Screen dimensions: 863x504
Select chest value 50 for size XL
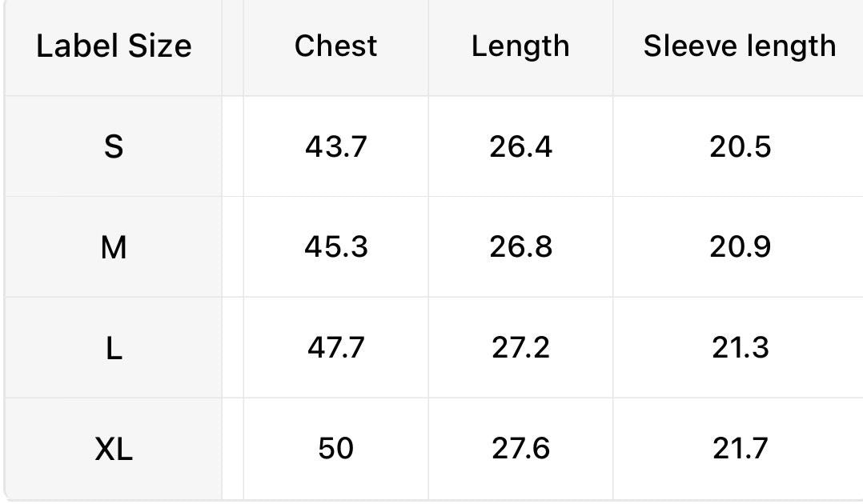click(335, 449)
